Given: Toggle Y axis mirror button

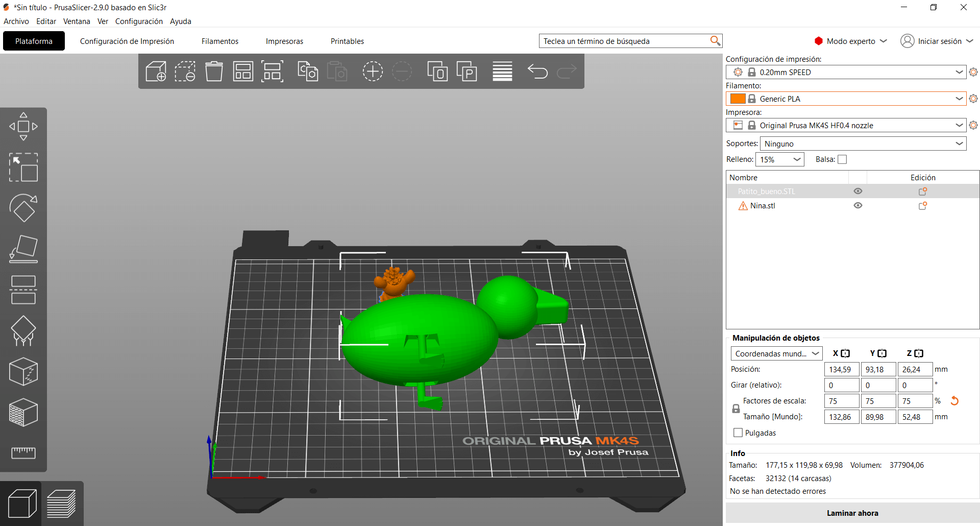Looking at the screenshot, I should click(882, 353).
